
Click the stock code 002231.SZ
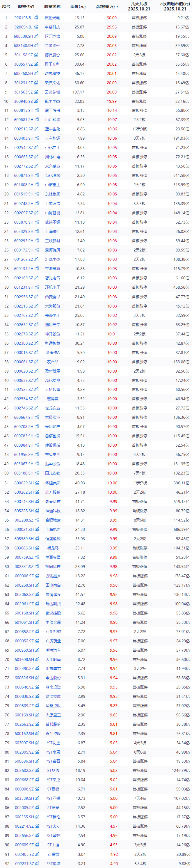pos(24,863)
